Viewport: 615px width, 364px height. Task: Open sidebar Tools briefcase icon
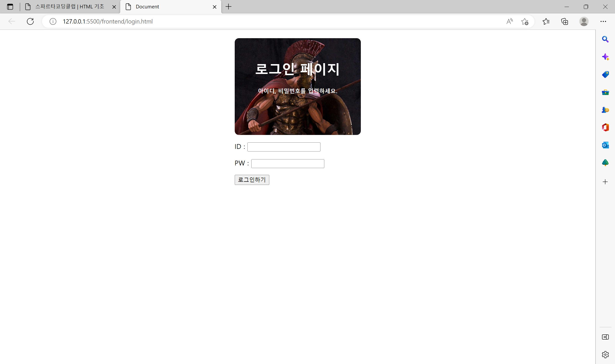[x=605, y=92]
